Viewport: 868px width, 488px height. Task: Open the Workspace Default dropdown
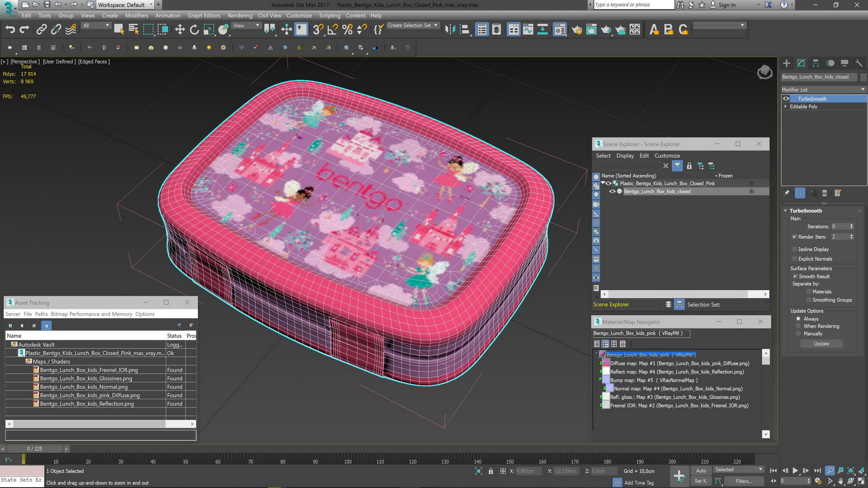[x=125, y=5]
